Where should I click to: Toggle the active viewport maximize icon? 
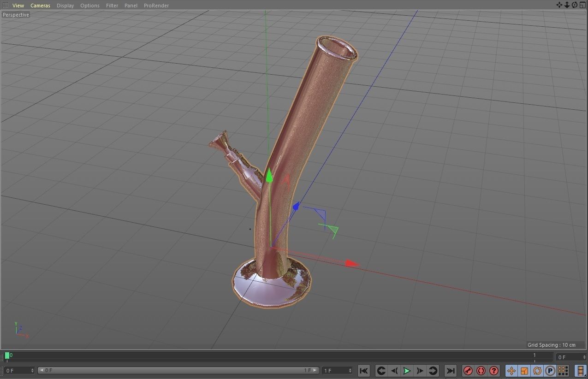[x=582, y=5]
